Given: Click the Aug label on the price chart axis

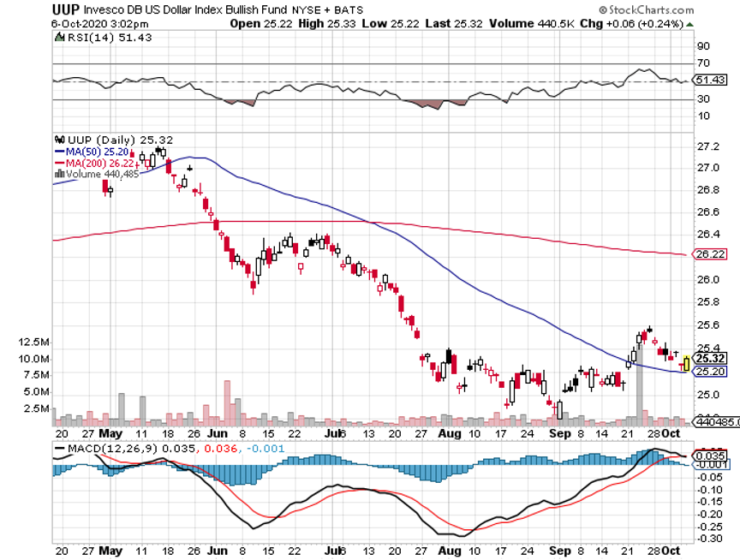Looking at the screenshot, I should pyautogui.click(x=449, y=433).
